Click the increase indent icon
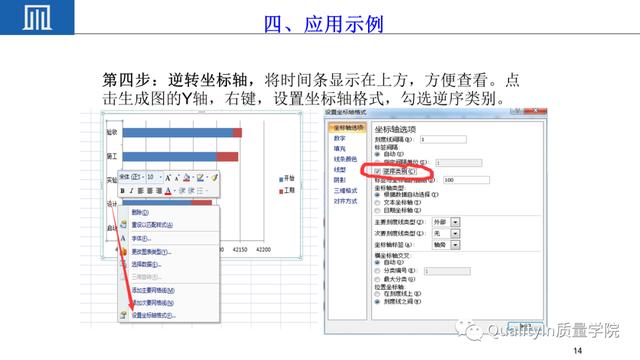The width and height of the screenshot is (640, 360). pos(191,191)
